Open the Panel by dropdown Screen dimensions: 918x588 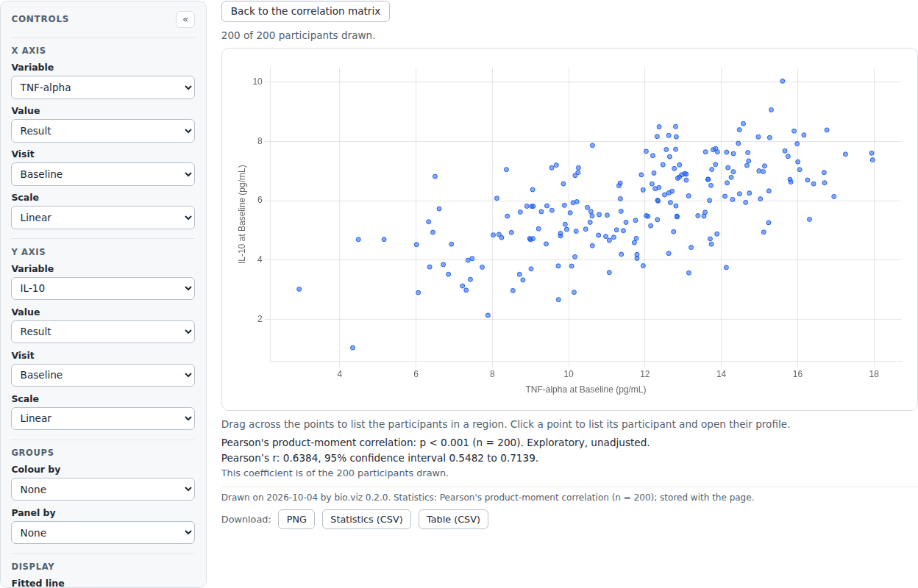(103, 533)
